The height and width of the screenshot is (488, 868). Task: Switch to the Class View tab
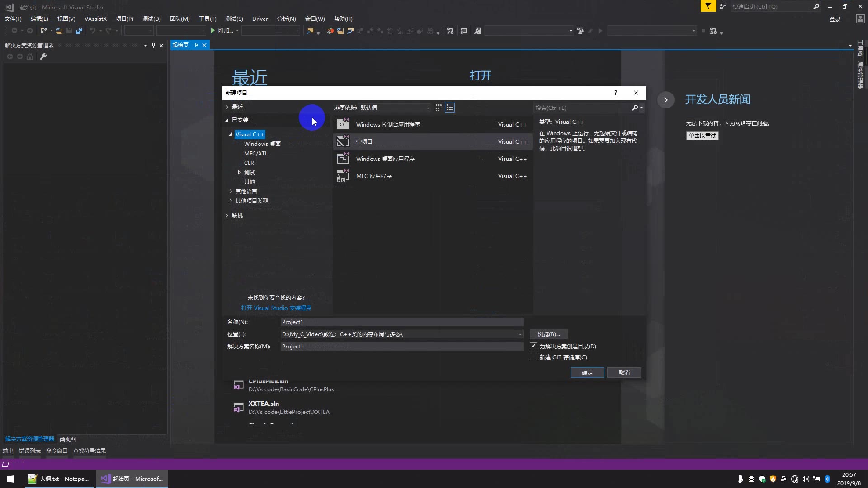pyautogui.click(x=68, y=439)
